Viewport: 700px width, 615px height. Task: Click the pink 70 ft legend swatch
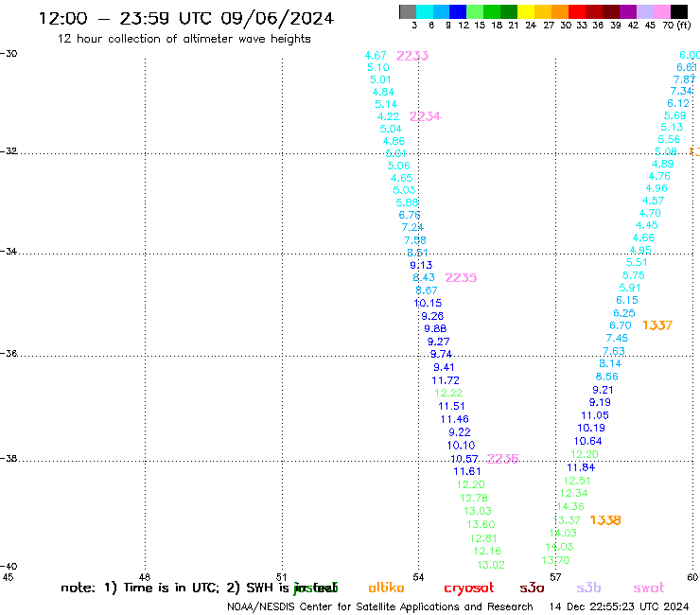[661, 11]
